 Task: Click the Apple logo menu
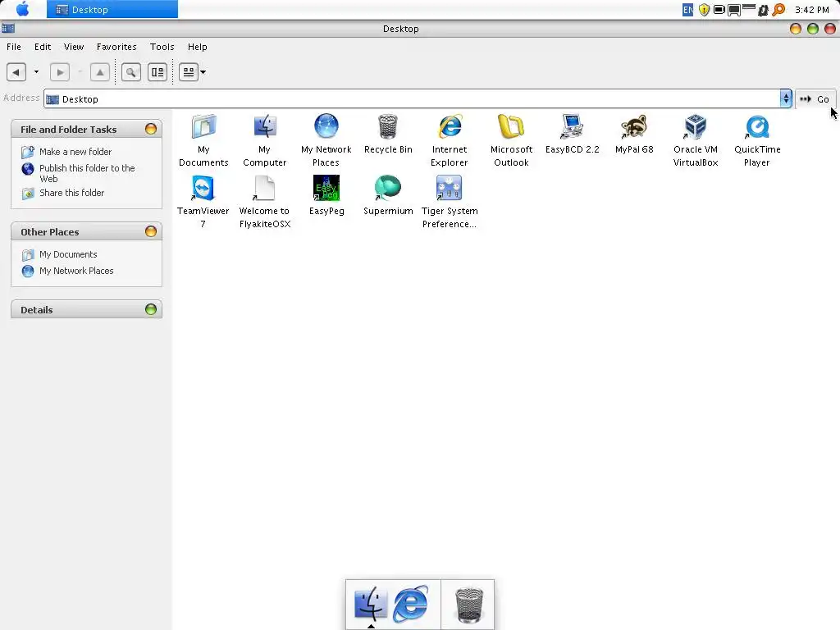pyautogui.click(x=22, y=9)
